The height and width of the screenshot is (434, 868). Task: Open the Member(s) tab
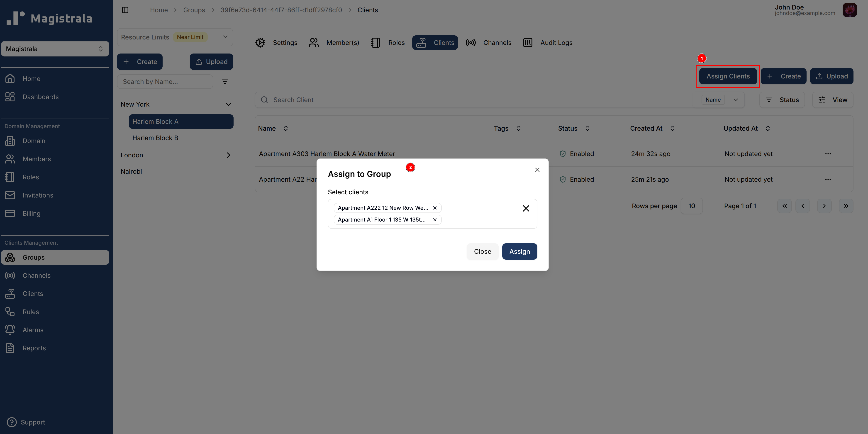pos(334,42)
